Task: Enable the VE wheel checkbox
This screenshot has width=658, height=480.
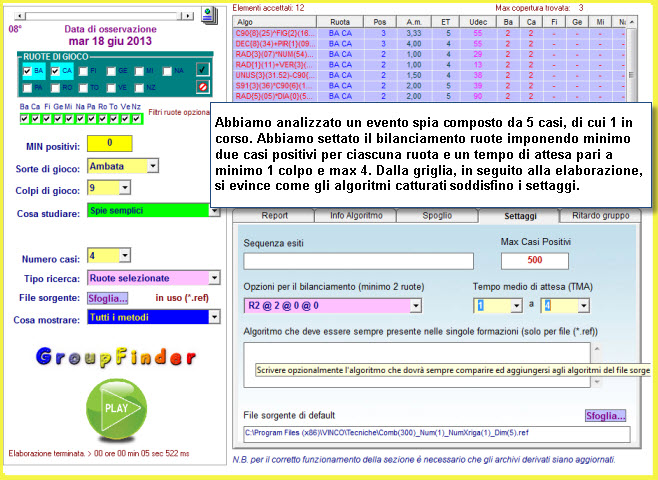Action: click(111, 88)
